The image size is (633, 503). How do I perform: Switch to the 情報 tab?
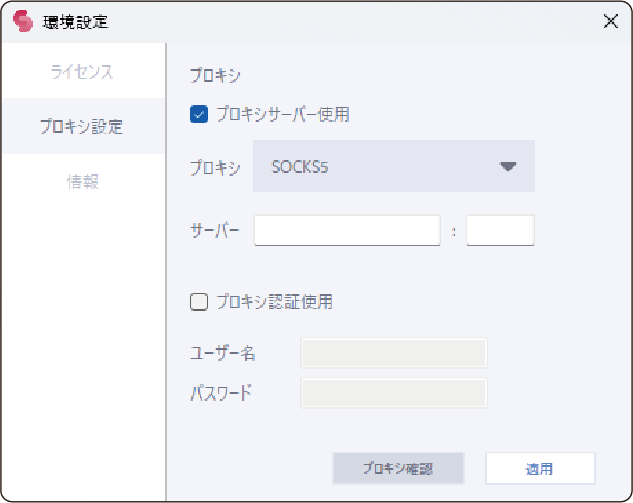[82, 182]
